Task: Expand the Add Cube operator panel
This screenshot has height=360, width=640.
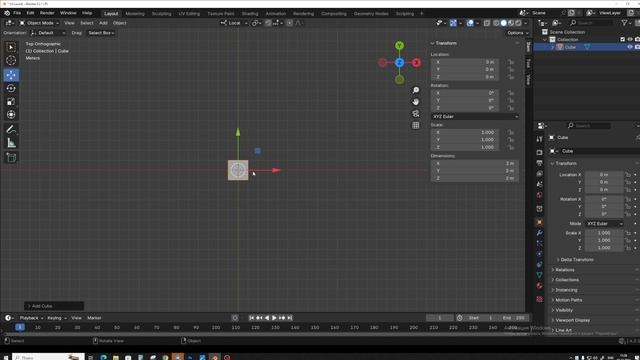Action: tap(53, 306)
